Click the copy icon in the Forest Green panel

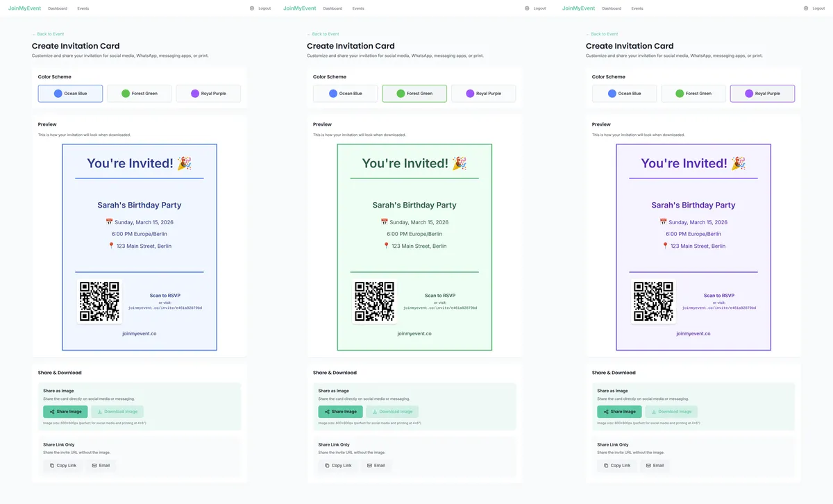328,465
